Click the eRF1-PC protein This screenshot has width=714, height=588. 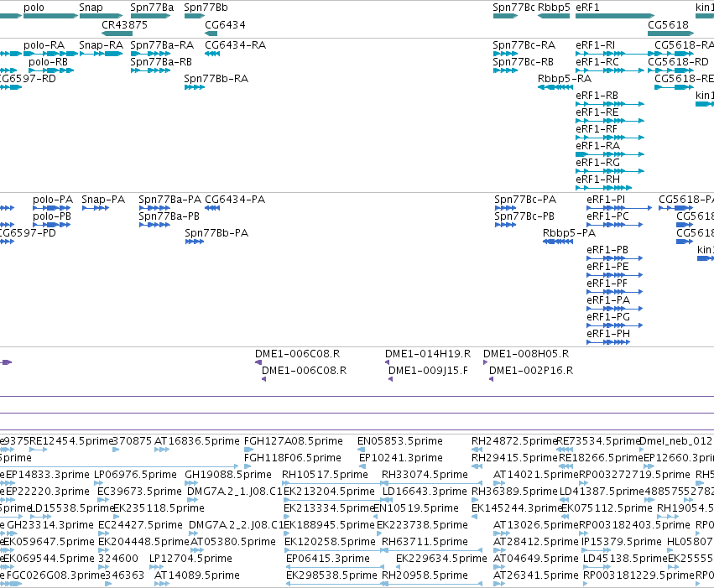[615, 225]
